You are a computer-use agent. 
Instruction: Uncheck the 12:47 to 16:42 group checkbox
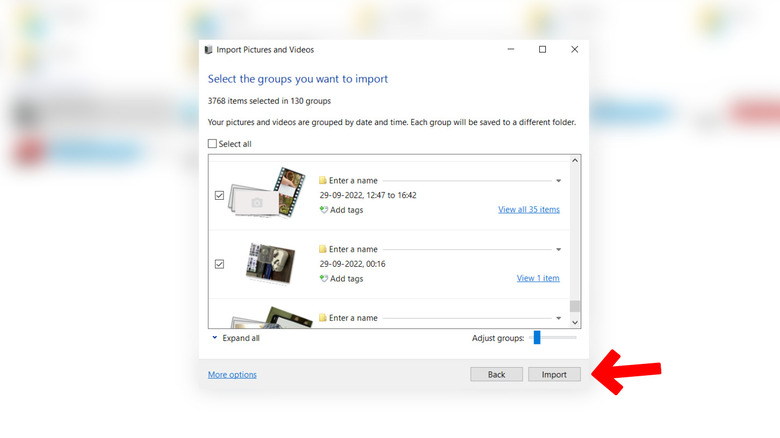[x=219, y=195]
